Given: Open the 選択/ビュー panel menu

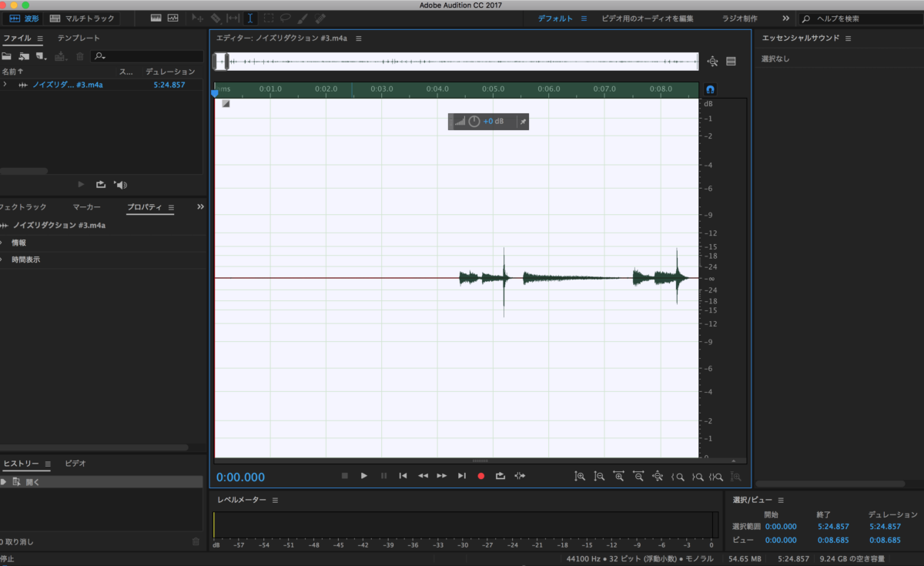Looking at the screenshot, I should coord(781,500).
